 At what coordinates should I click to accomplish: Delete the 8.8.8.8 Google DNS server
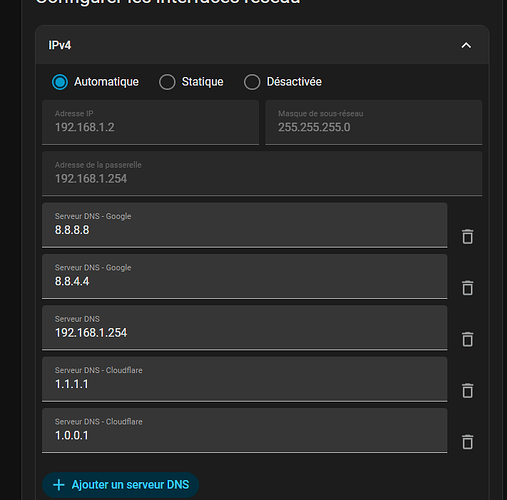click(x=467, y=237)
